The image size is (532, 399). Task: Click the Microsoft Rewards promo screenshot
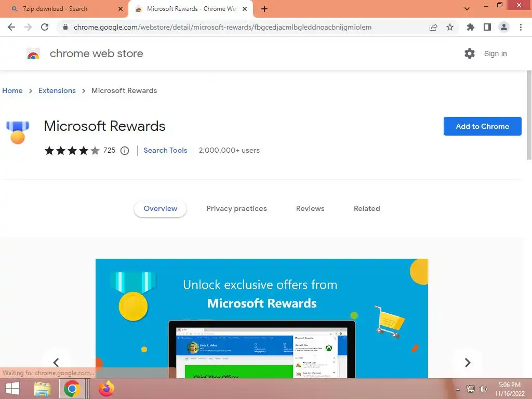(x=262, y=318)
